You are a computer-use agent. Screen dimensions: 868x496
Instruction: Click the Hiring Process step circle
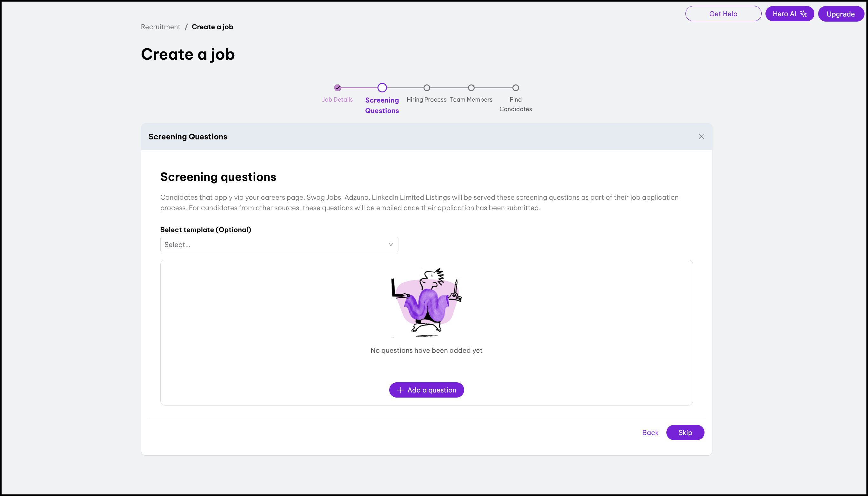click(427, 88)
